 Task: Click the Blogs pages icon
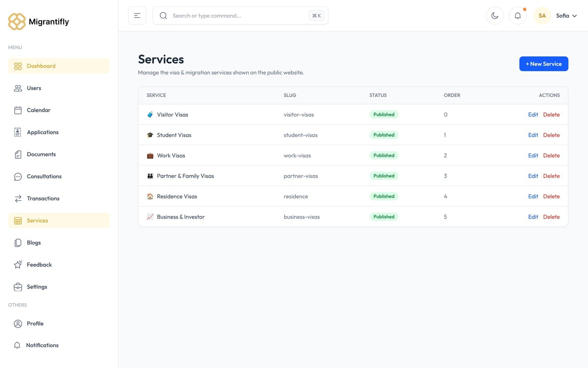(x=18, y=243)
